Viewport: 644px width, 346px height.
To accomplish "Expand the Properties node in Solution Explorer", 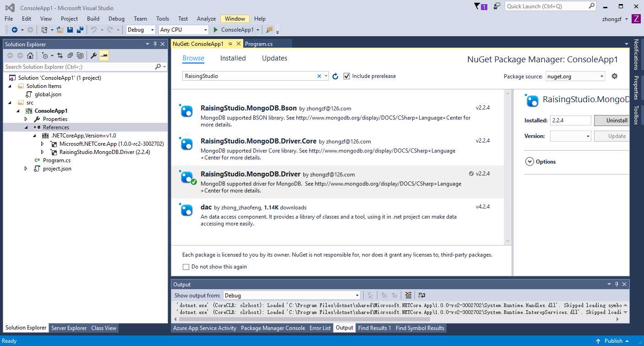I will [26, 119].
